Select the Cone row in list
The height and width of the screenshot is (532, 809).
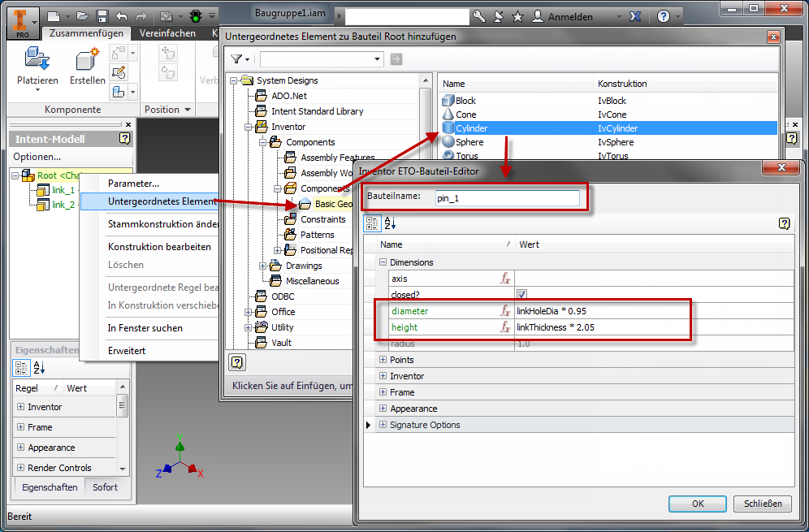click(608, 115)
